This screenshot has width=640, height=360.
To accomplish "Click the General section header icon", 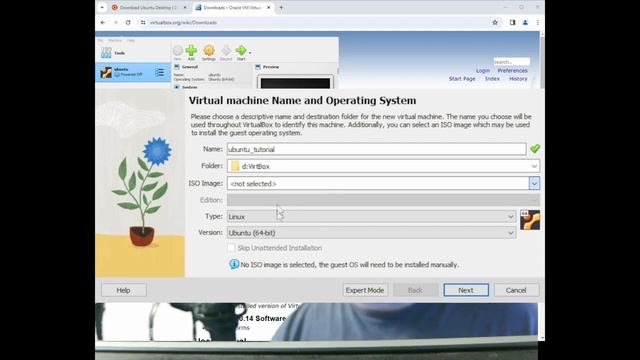I will (177, 67).
